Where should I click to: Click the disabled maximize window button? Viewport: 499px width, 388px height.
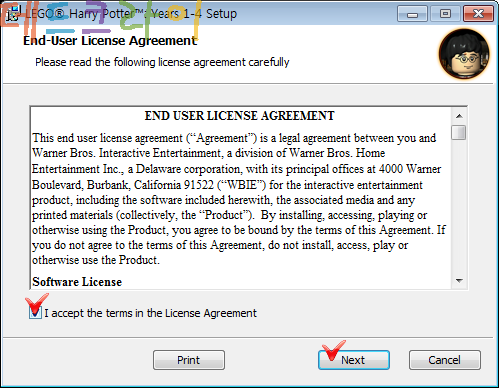[x=445, y=14]
